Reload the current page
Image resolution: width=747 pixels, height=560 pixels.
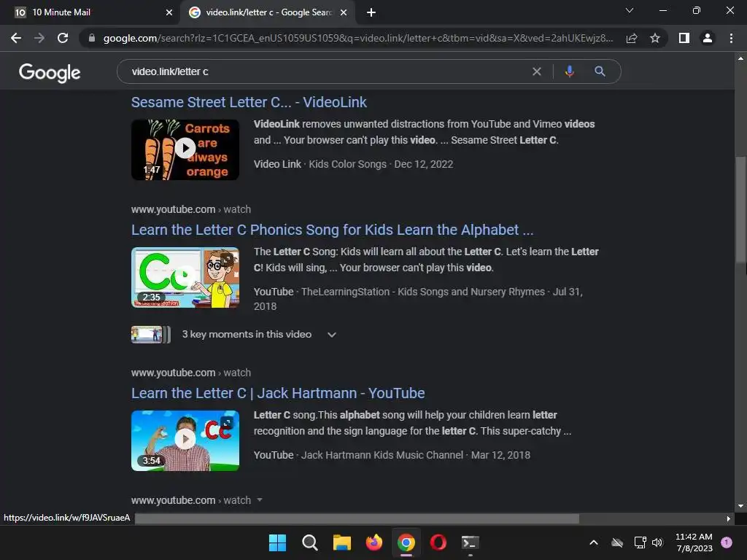(63, 38)
